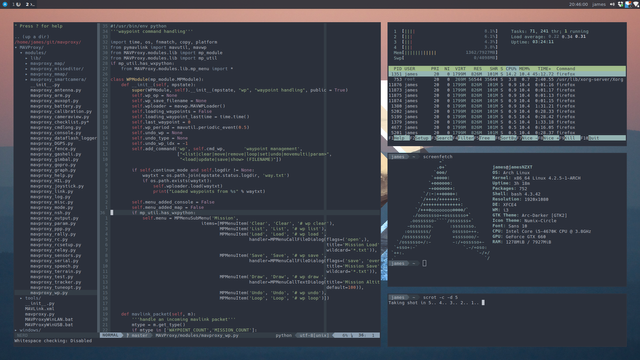Open MAVProxyWinUSB.bat in the file tree
The width and height of the screenshot is (640, 360).
[x=49, y=324]
